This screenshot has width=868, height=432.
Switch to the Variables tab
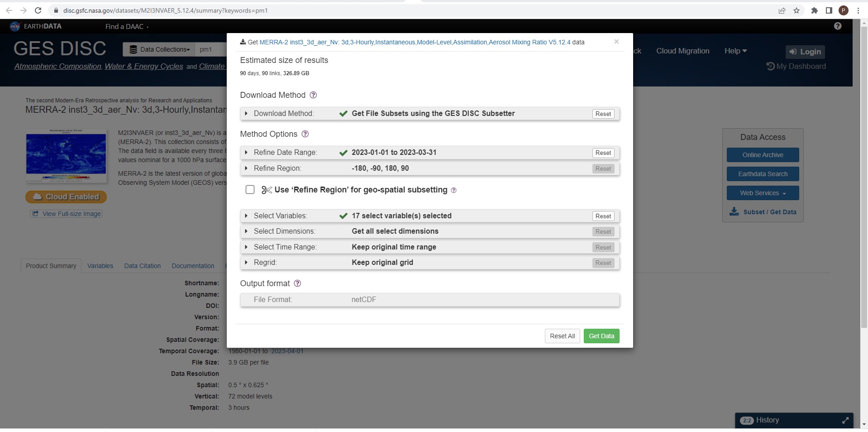click(x=100, y=266)
